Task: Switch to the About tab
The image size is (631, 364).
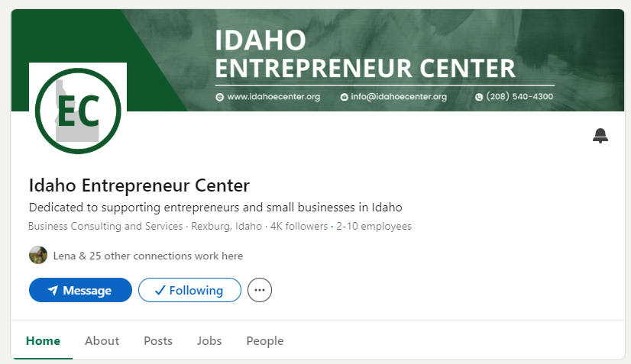Action: tap(102, 341)
